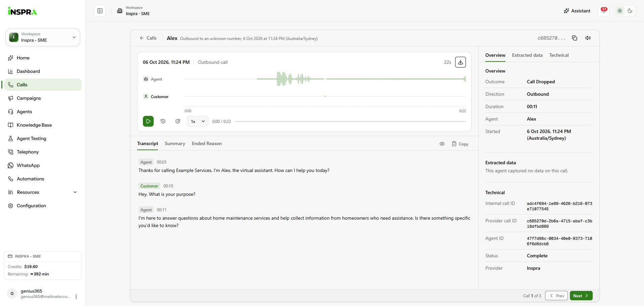The image size is (644, 306).
Task: Go back to Calls list
Action: tap(148, 38)
